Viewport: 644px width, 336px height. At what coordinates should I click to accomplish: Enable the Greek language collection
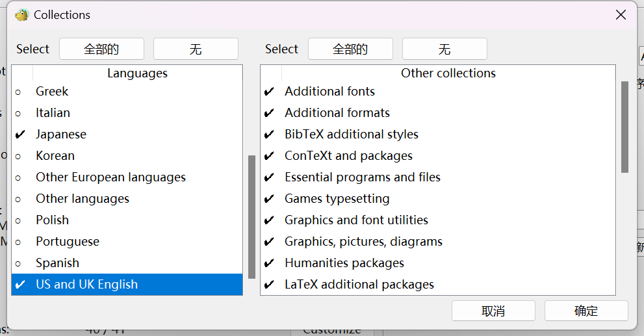pos(18,92)
